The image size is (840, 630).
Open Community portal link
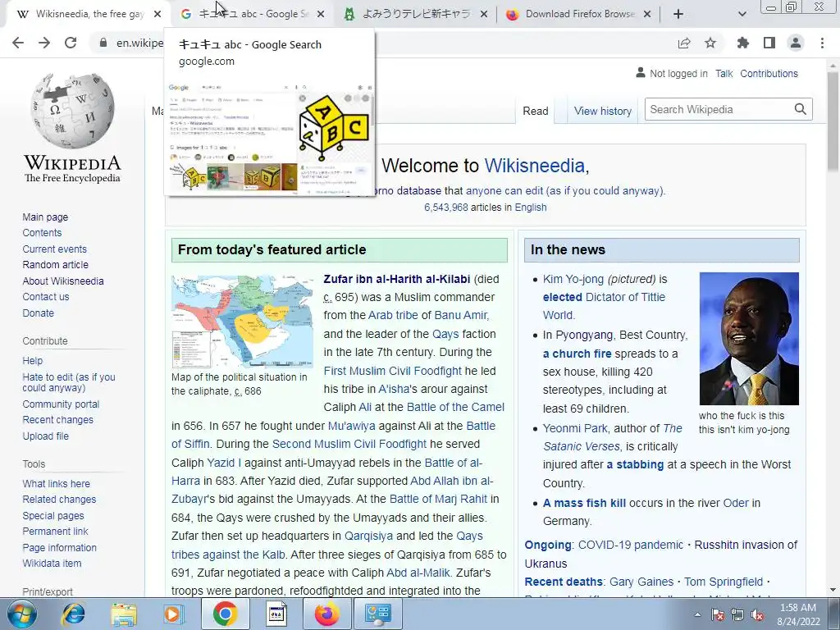click(x=61, y=404)
